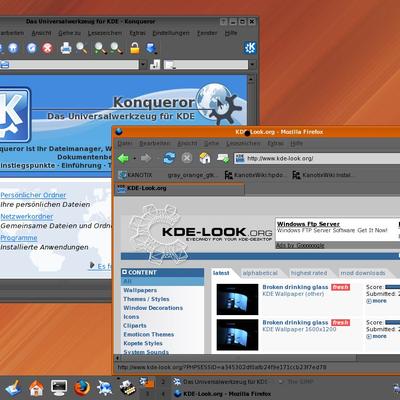Click 'Icons' in KDE-Look content list
Image resolution: width=400 pixels, height=400 pixels.
click(x=131, y=317)
